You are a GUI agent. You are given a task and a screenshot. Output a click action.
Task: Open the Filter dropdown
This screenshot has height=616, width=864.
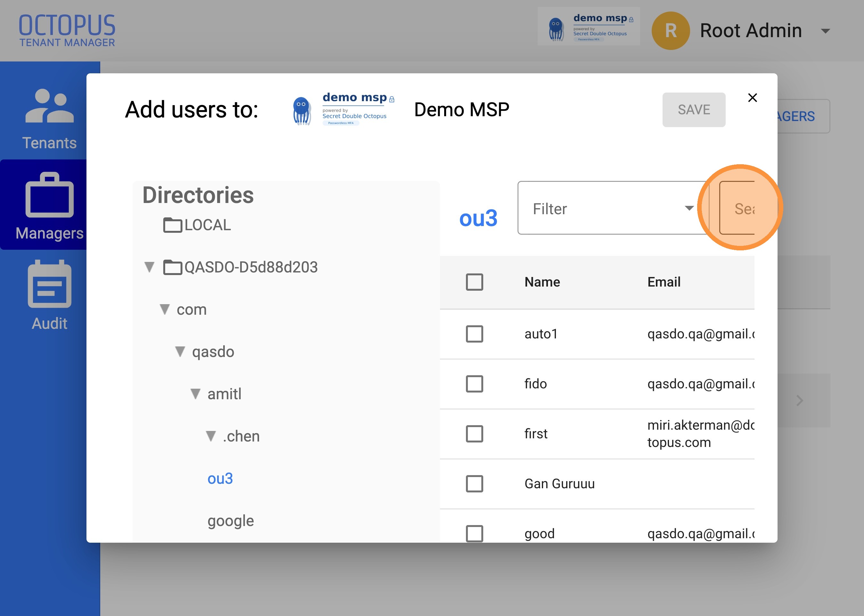coord(613,208)
